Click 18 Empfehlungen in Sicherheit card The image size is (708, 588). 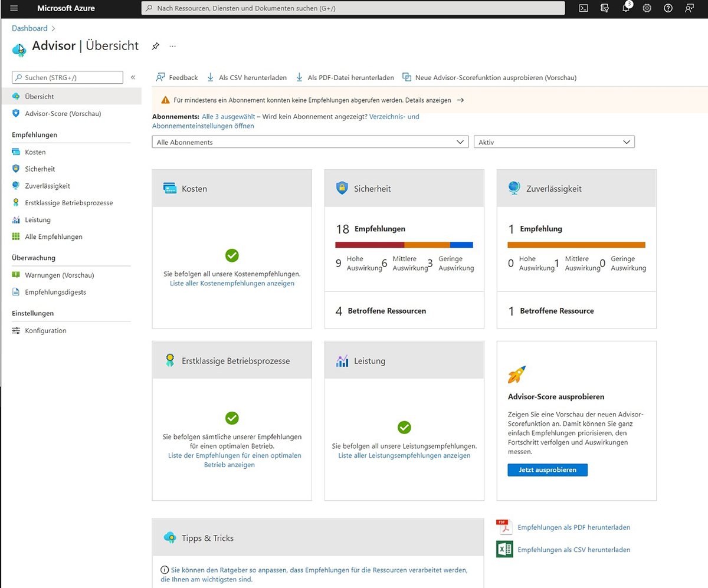[371, 229]
